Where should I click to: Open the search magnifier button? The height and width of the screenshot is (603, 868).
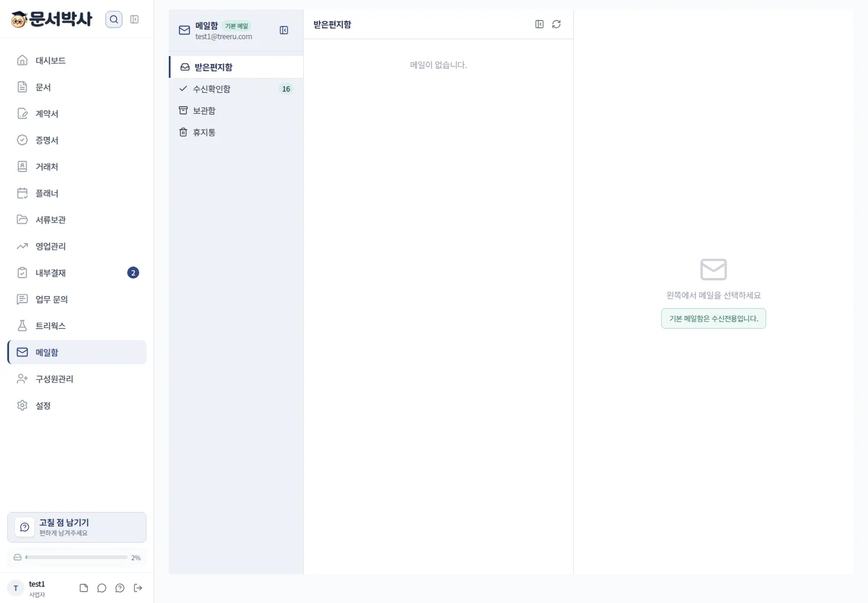point(114,19)
